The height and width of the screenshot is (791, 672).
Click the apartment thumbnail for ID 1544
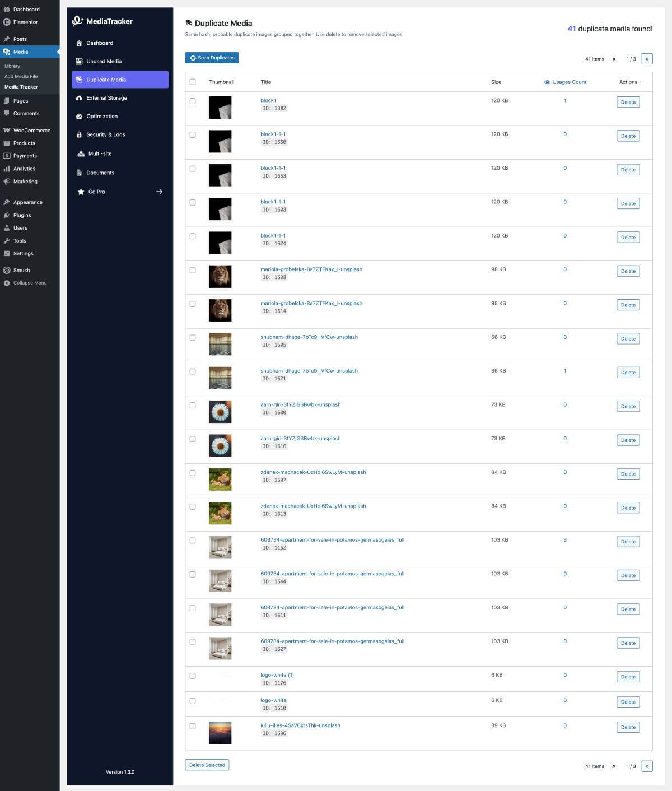pos(220,581)
